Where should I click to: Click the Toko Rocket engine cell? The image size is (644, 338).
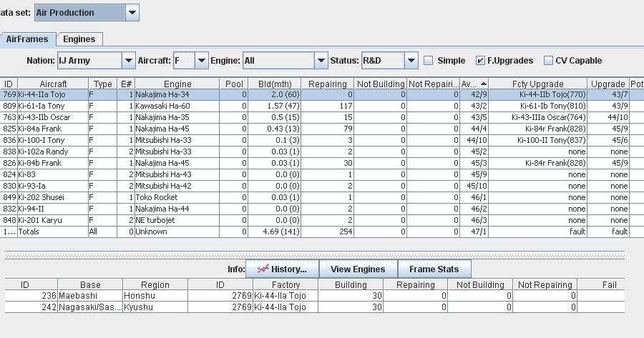point(177,197)
